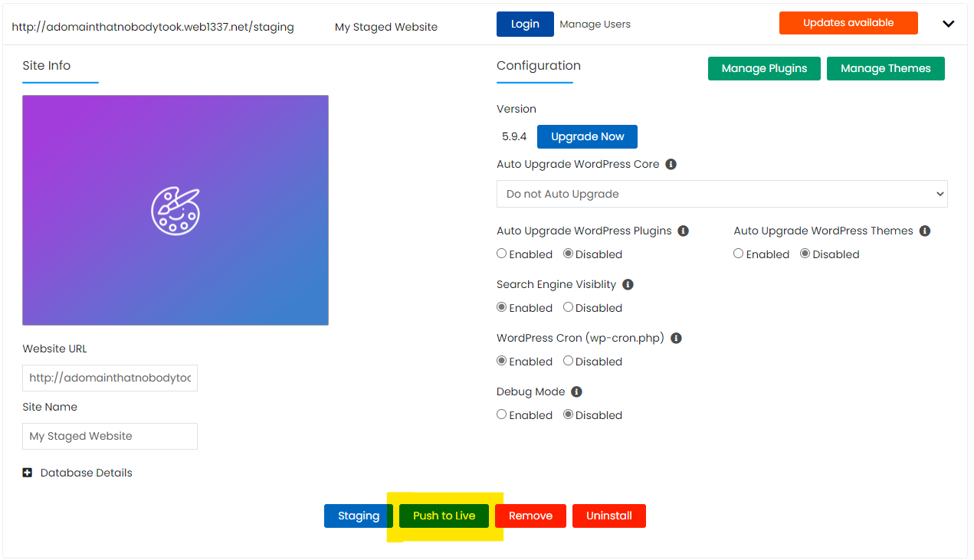Click info icon beside Search Engine Visibility

point(628,285)
